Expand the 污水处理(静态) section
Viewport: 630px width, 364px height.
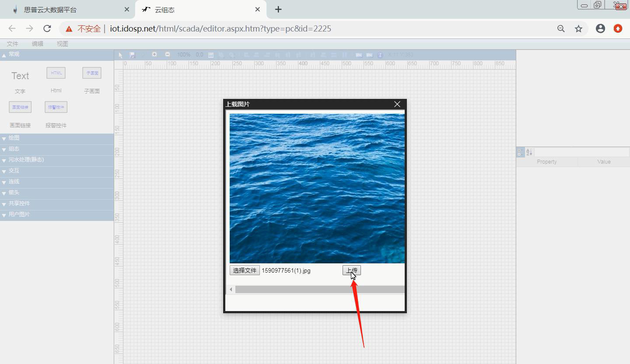(x=26, y=160)
